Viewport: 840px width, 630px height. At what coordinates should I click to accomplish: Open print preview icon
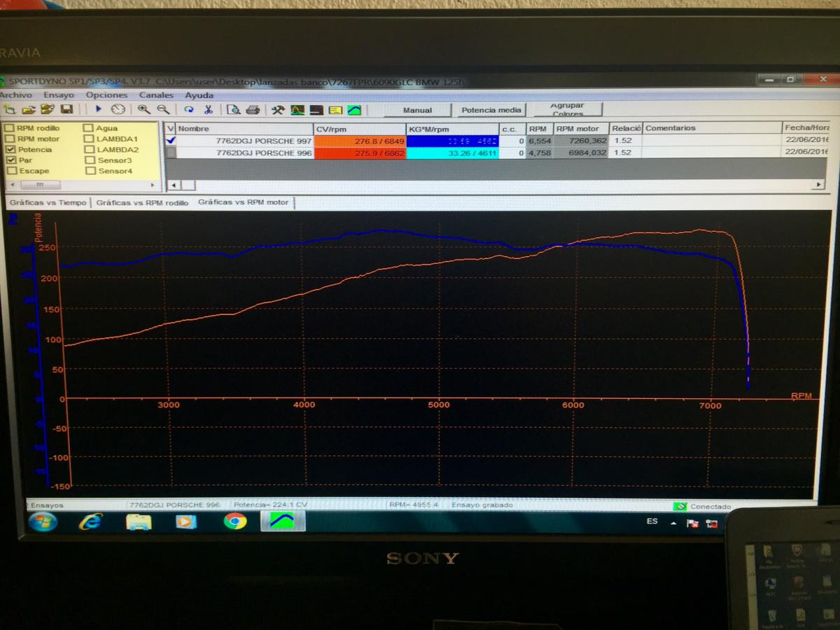click(x=234, y=109)
